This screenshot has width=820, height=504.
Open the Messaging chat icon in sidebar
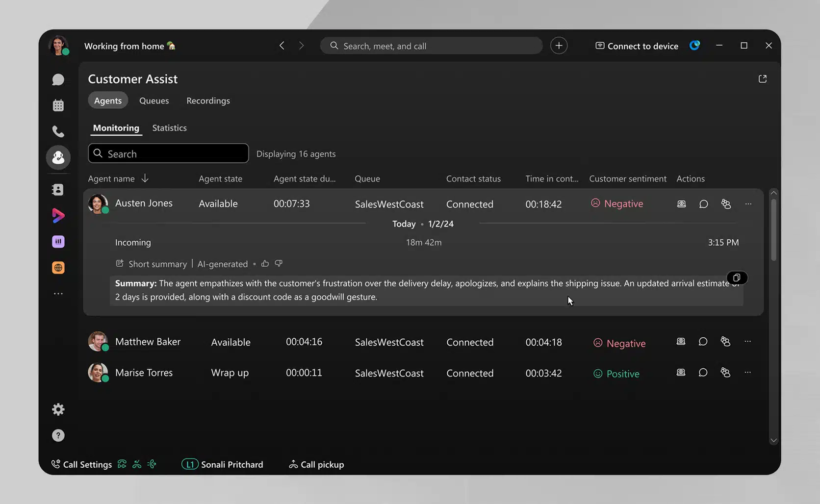58,79
